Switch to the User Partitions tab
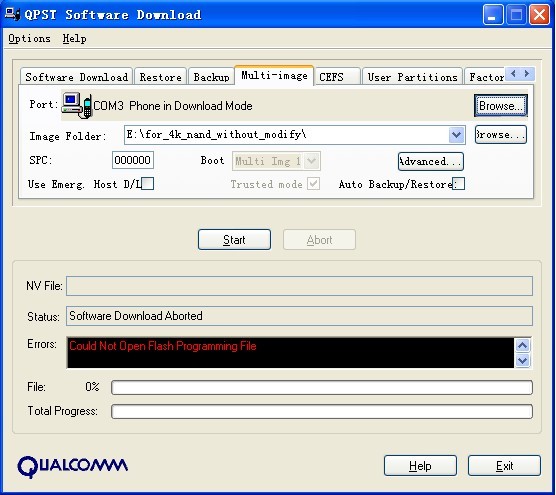The height and width of the screenshot is (495, 556). [412, 77]
